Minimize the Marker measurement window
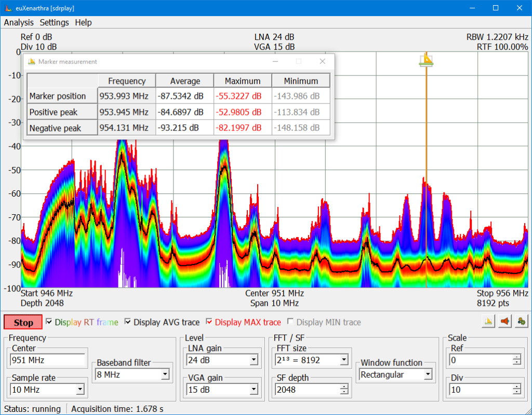 [275, 61]
